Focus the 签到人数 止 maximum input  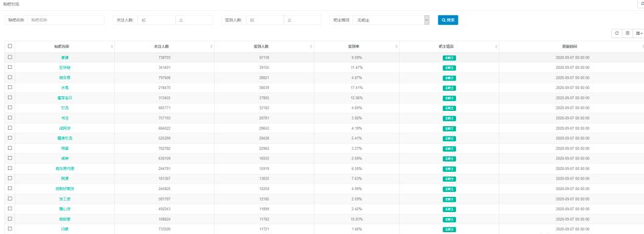[x=302, y=19]
